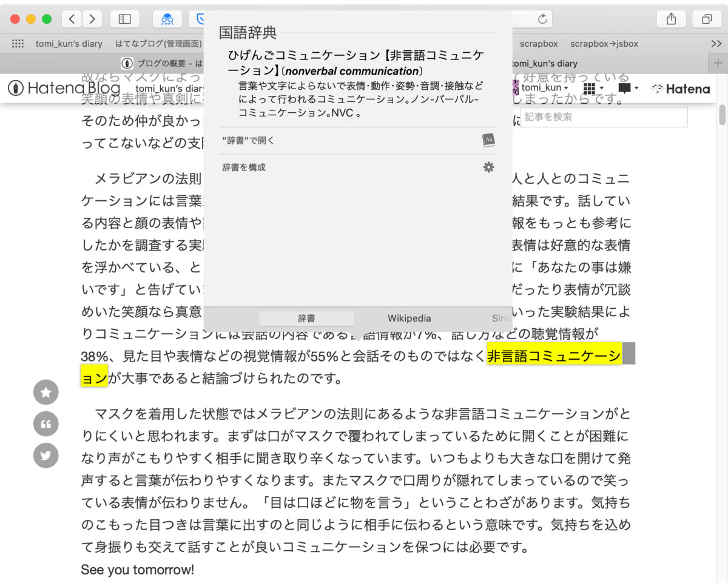Share to Twitter with bird icon

click(x=46, y=456)
